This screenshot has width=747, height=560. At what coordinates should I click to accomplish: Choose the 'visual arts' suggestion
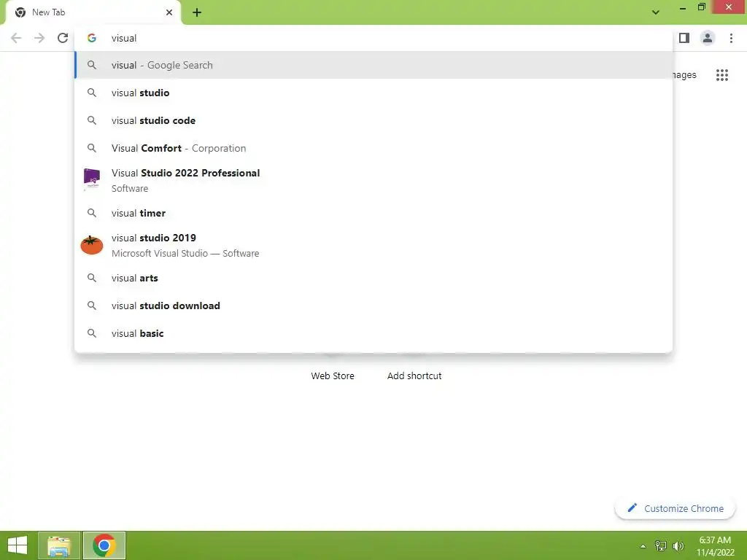(373, 278)
